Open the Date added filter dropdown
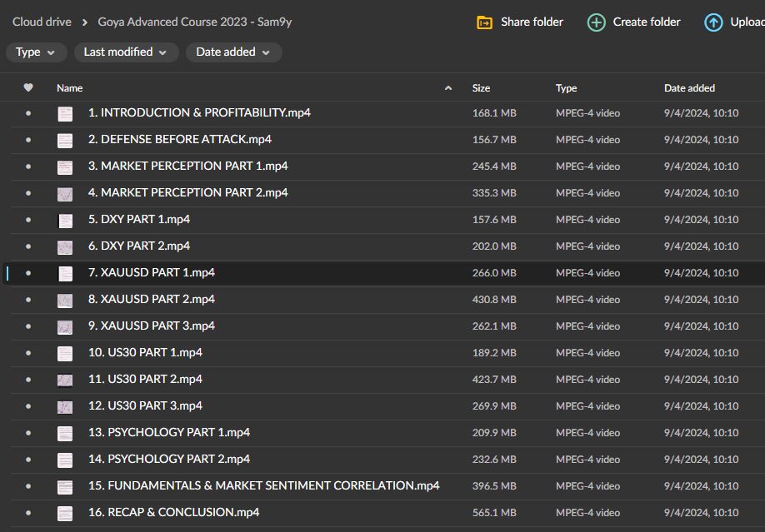Screen dimensions: 765x532 coord(233,52)
